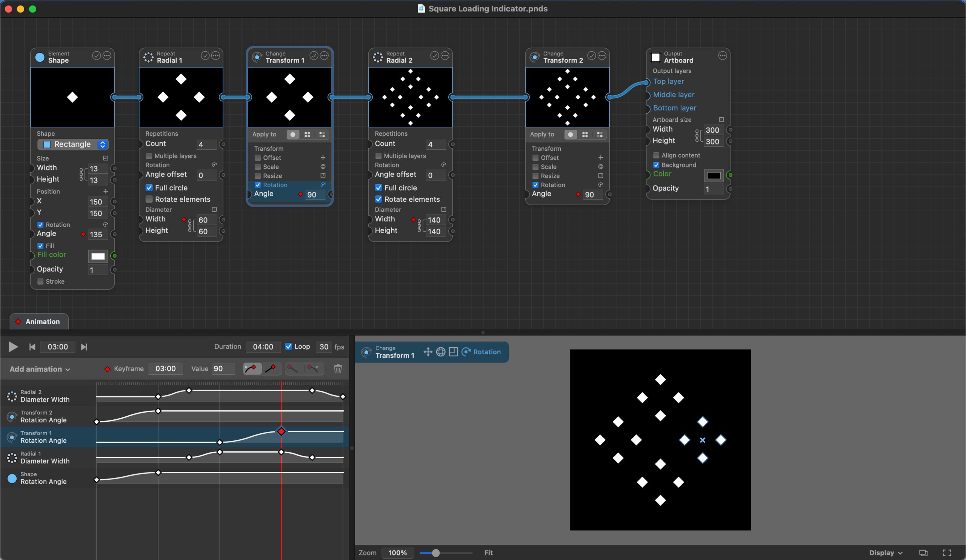Select the ease in-out keyframe curve

[252, 368]
